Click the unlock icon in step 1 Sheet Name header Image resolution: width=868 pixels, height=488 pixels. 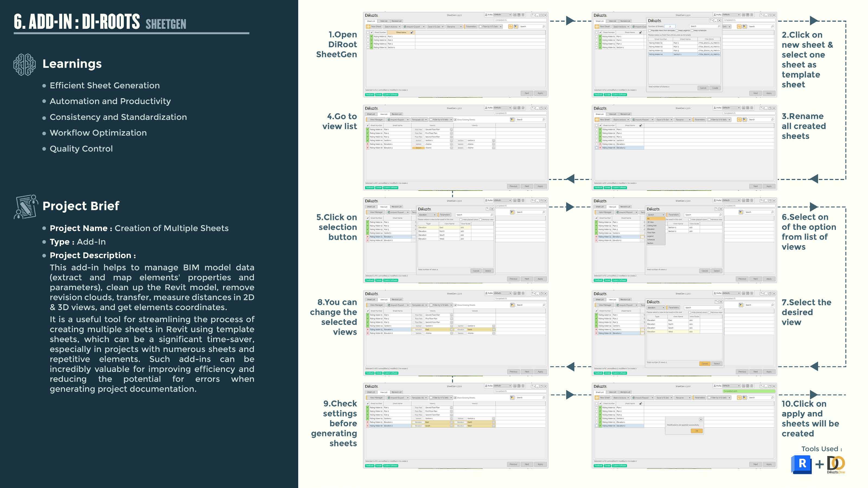pyautogui.click(x=412, y=32)
